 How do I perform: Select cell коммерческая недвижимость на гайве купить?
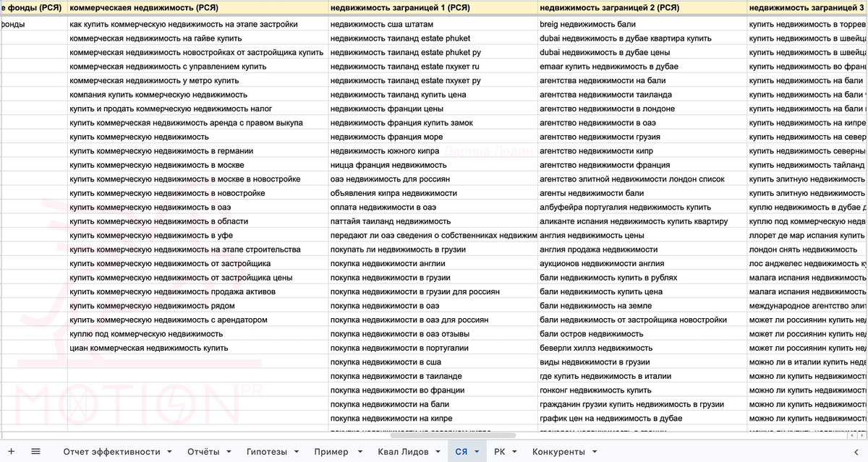pos(197,38)
